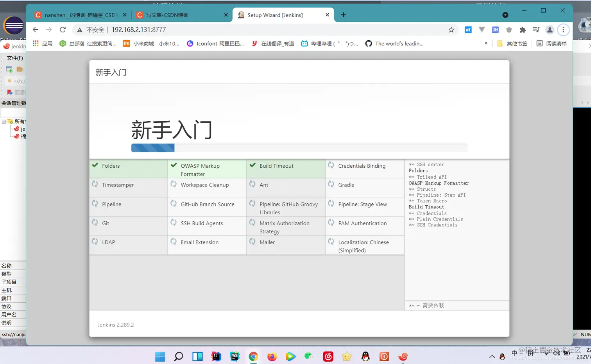Screen dimensions: 591x364
Task: Open the JH extension icon
Action: pyautogui.click(x=495, y=30)
